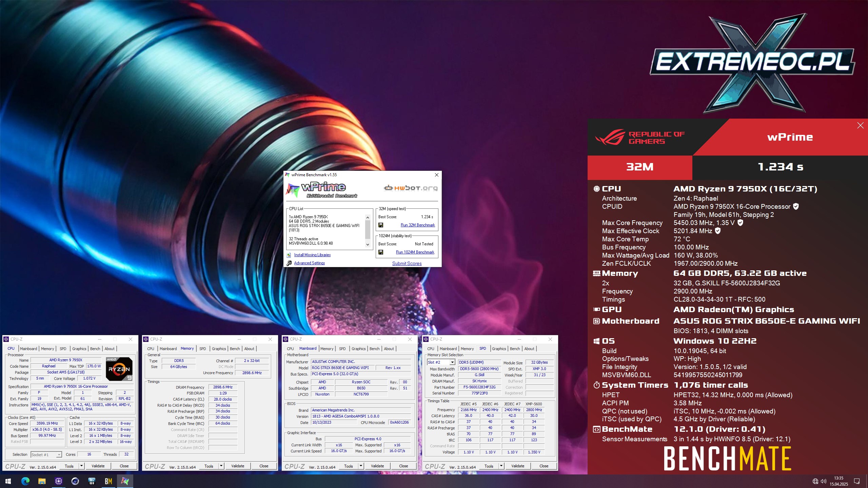The image size is (868, 488).
Task: Open BenchMate BM taskbar icon
Action: click(108, 481)
